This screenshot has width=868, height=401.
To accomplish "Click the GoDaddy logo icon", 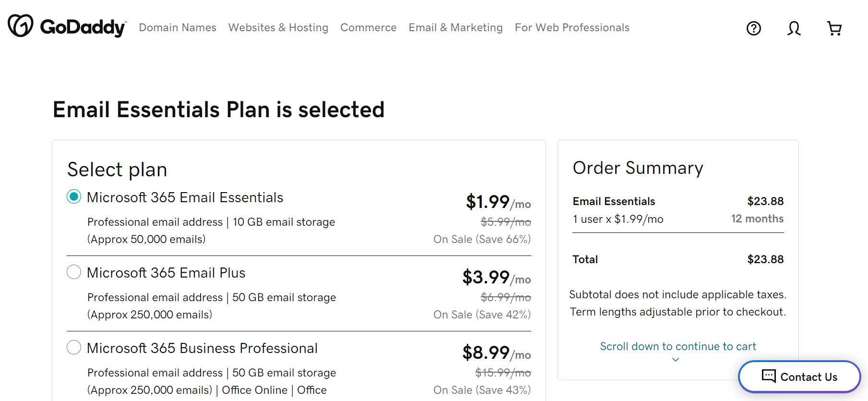I will coord(21,26).
